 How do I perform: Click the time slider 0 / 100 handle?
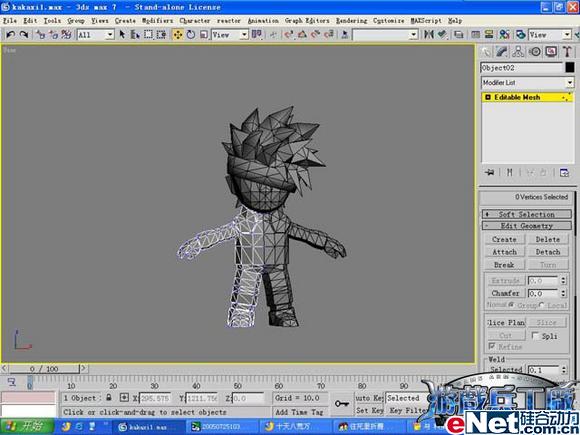tap(44, 368)
